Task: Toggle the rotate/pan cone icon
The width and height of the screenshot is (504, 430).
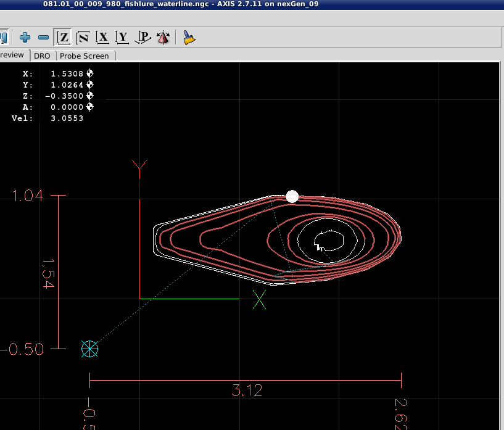Action: click(x=163, y=38)
